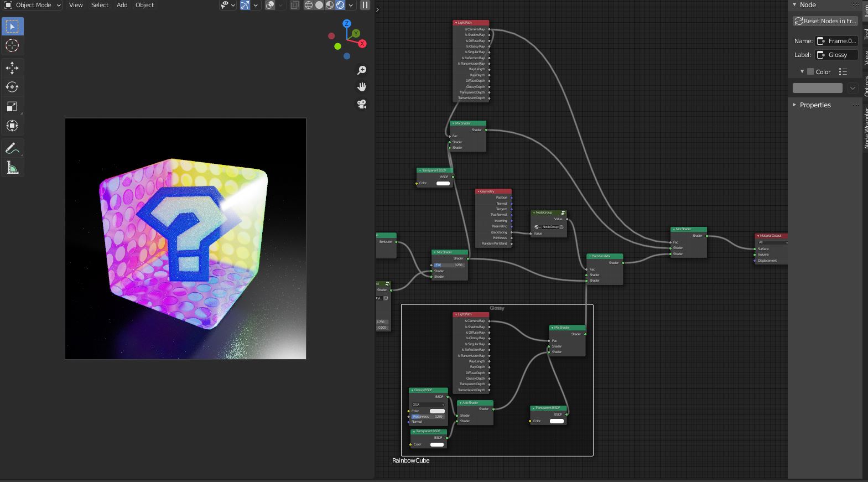Open object visibility and selectability dropdown

pos(228,5)
